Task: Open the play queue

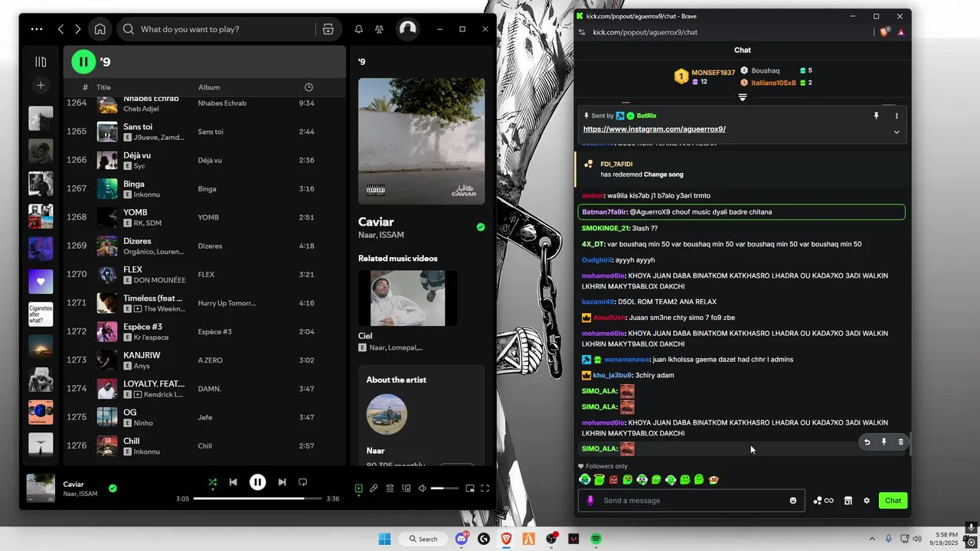Action: click(390, 488)
